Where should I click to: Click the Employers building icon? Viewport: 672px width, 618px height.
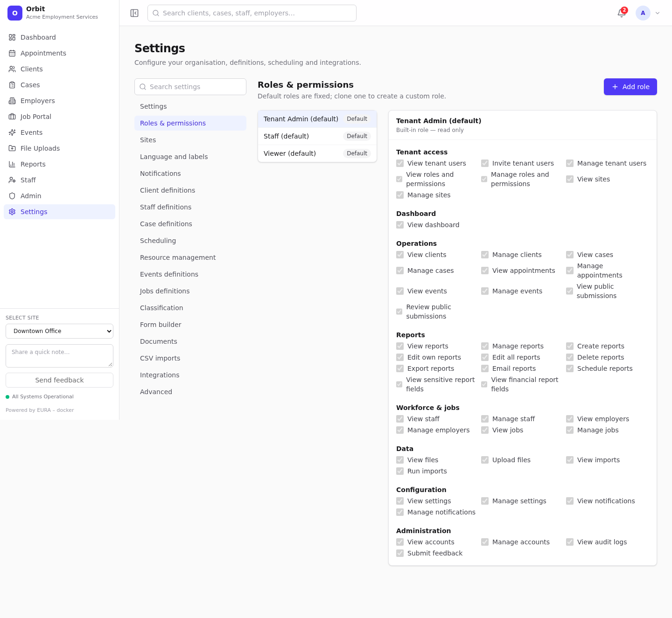point(12,101)
